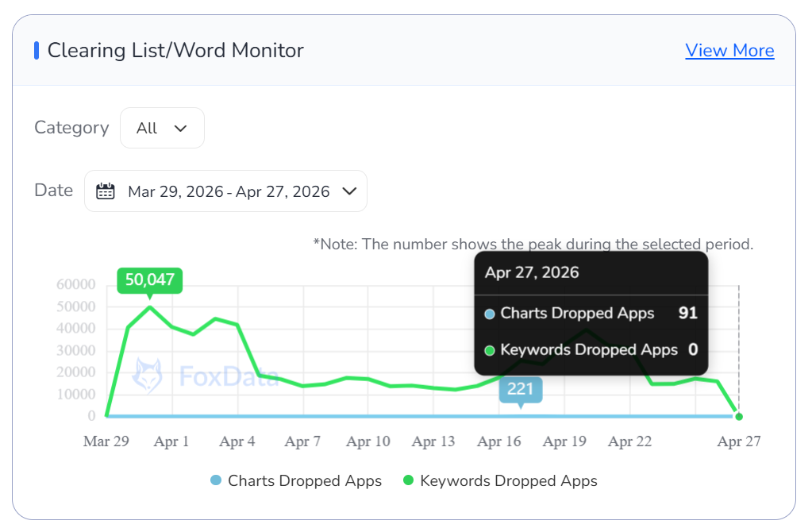Click the green data point at Apr 27

739,416
